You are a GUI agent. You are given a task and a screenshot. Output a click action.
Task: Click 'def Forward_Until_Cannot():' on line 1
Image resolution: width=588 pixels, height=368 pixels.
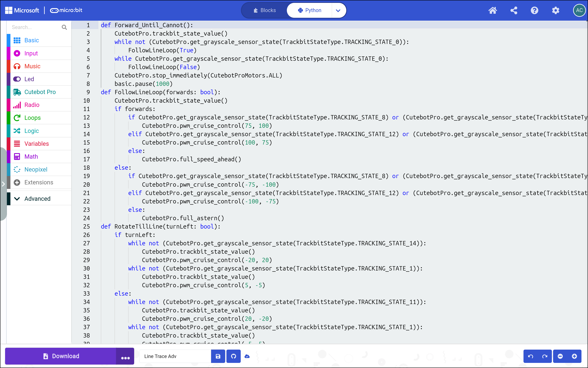click(x=147, y=25)
